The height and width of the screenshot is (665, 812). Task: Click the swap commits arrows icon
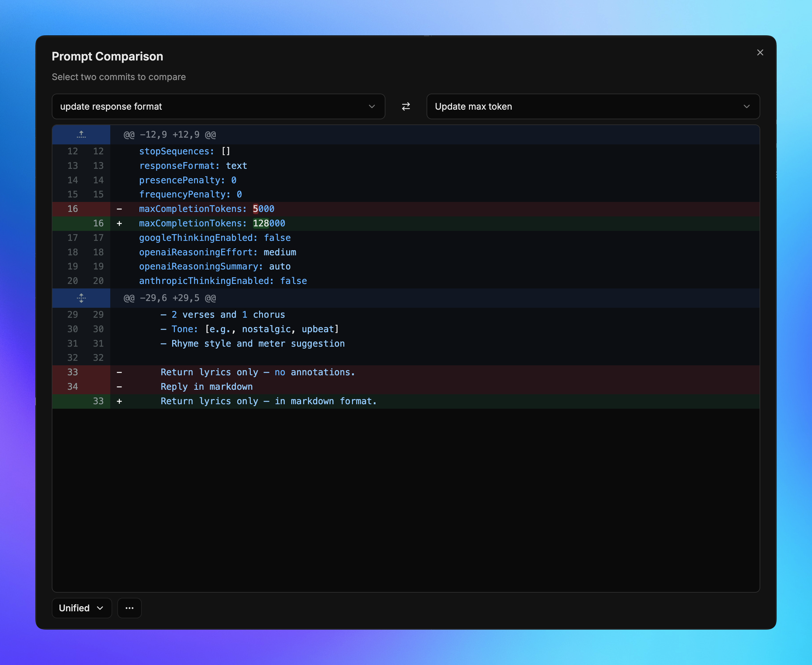406,106
